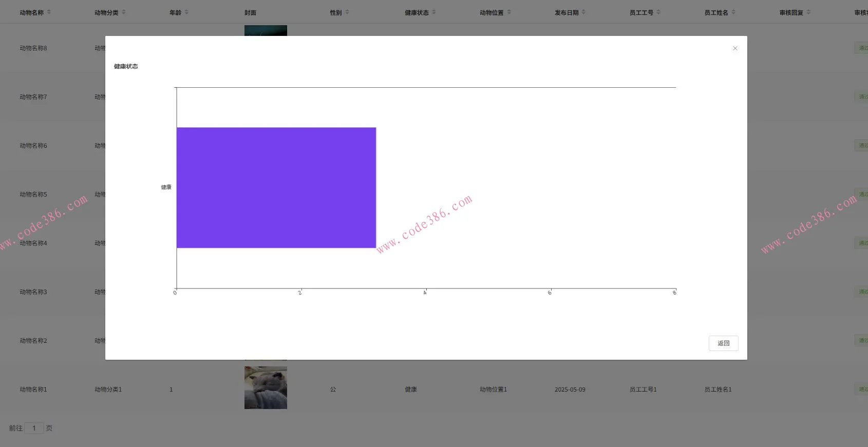This screenshot has height=447, width=868.
Task: Click the 员工工号1 cell
Action: 643,390
